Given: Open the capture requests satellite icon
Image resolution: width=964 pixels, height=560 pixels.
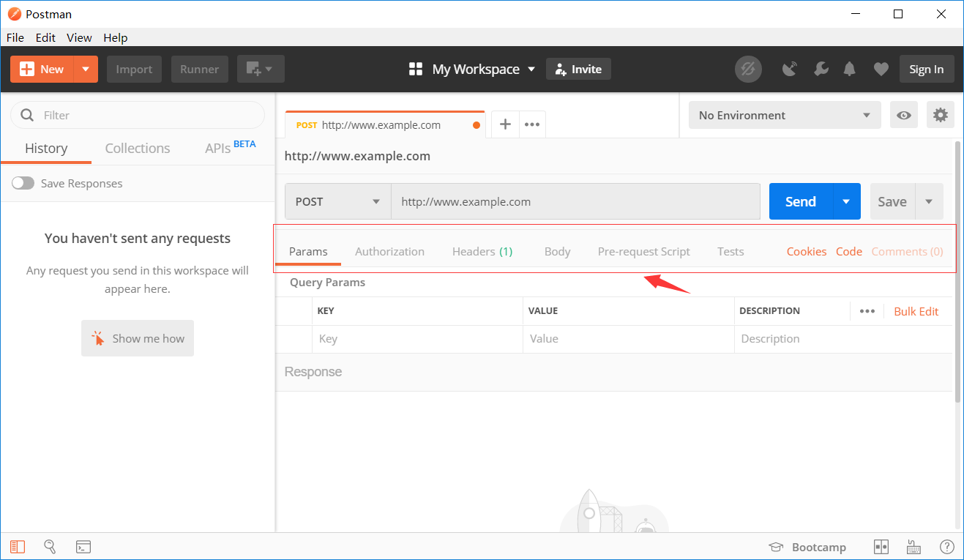Looking at the screenshot, I should [790, 70].
